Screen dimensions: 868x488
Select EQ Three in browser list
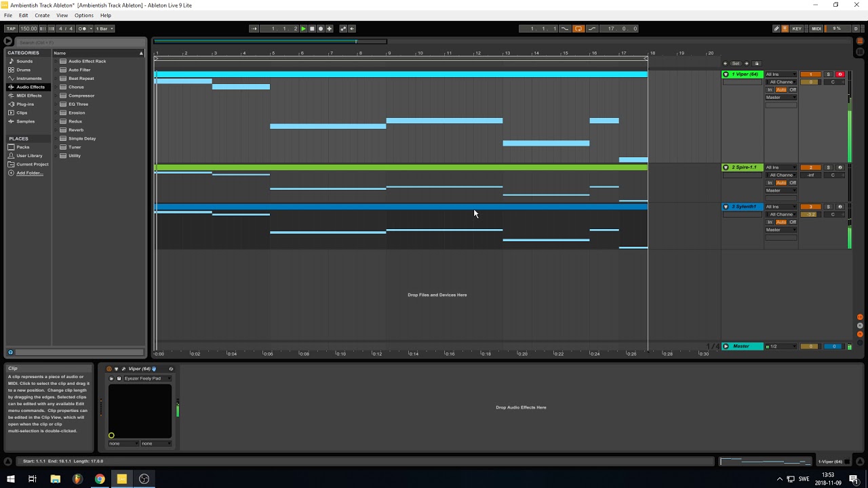78,104
